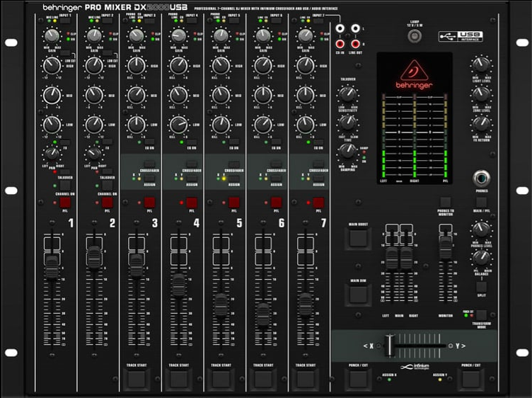Click the Phones Level knob

pos(481,228)
